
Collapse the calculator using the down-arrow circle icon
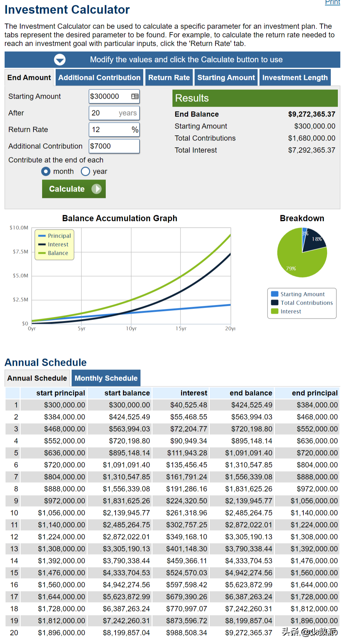pos(60,60)
